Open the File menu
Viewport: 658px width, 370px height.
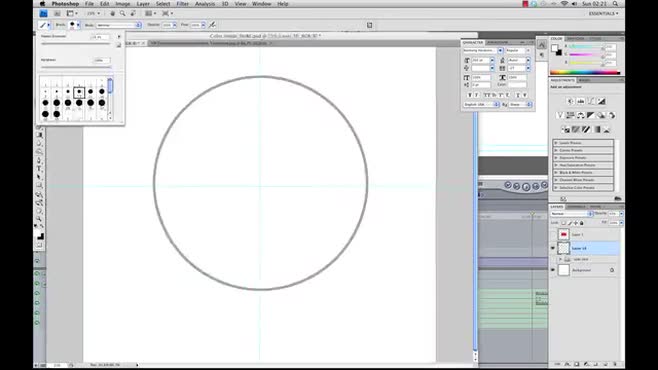pos(89,4)
